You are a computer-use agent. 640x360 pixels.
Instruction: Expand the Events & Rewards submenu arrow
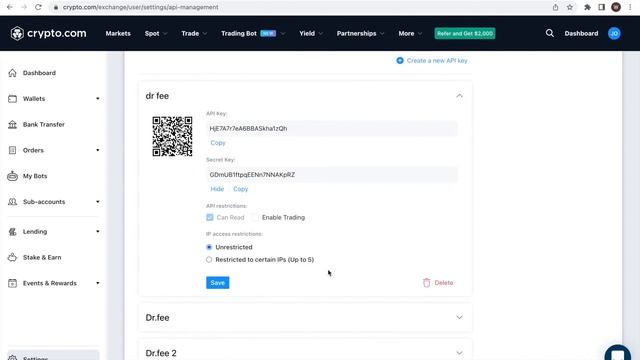coord(98,283)
